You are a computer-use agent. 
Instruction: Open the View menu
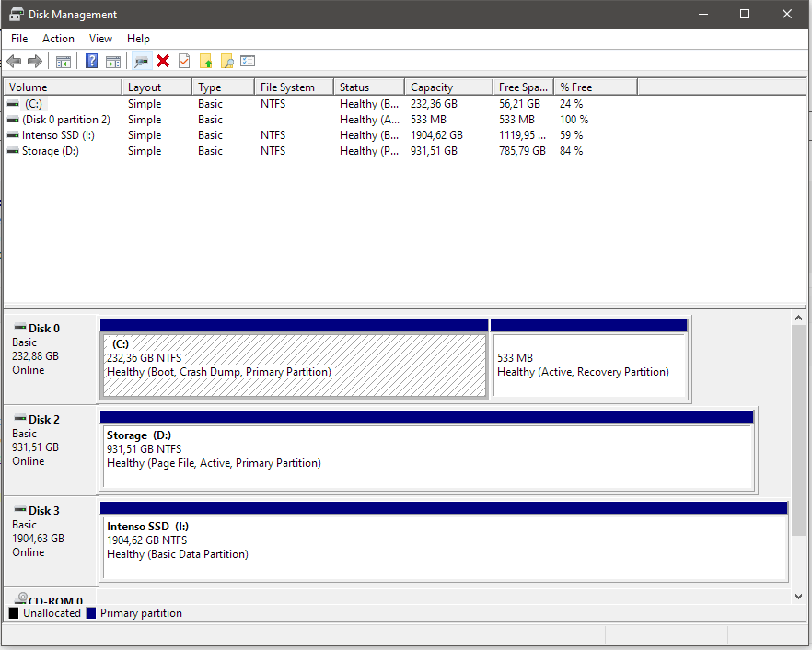pyautogui.click(x=100, y=39)
